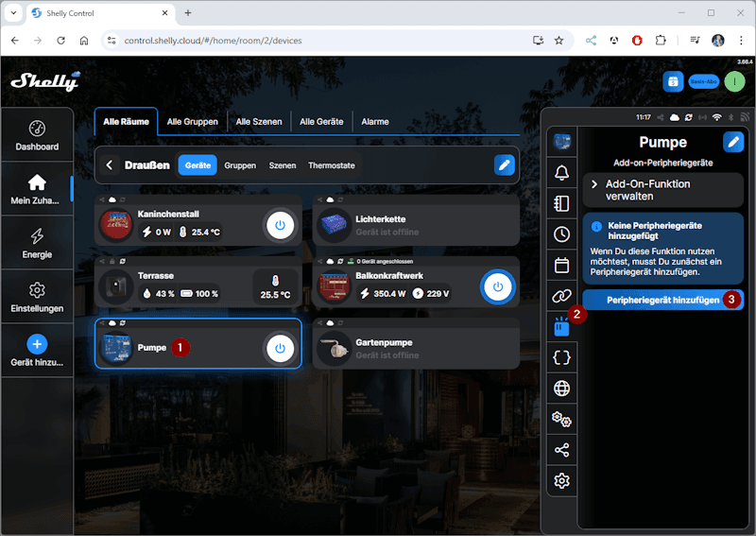Viewport: 756px width, 536px height.
Task: Open the notifications bell icon in Pumpe panel
Action: coord(562,172)
